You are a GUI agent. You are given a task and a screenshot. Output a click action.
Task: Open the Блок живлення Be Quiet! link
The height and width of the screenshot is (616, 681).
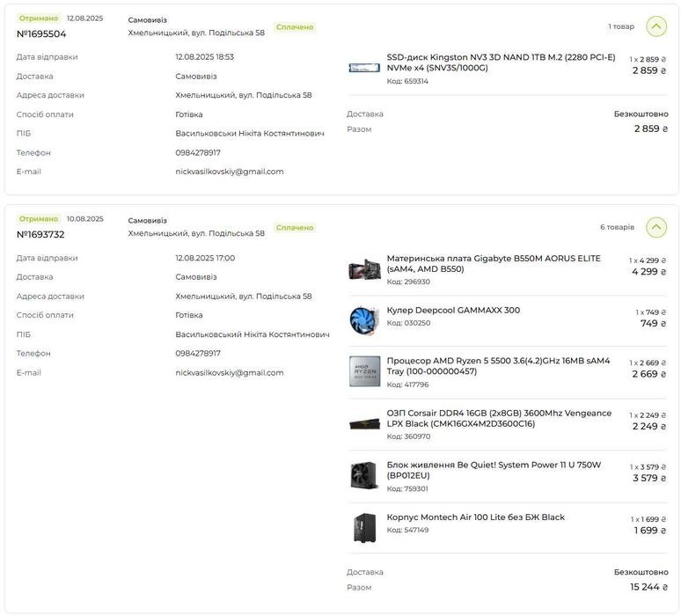point(494,470)
